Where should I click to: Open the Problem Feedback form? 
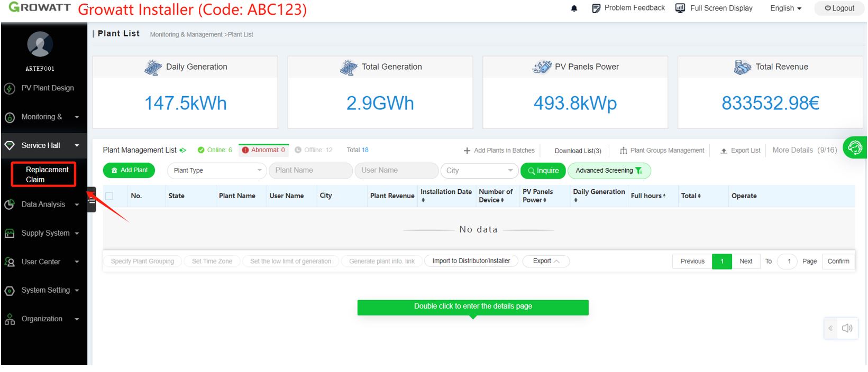point(628,8)
